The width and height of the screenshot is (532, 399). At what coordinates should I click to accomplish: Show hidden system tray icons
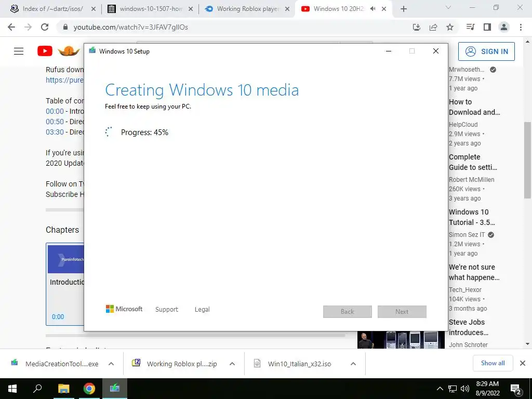tap(440, 389)
